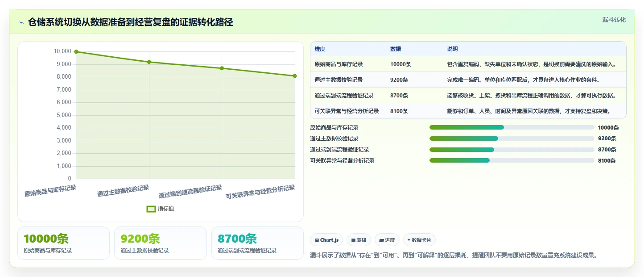Image resolution: width=644 pixels, height=277 pixels.
Task: Click the icon inside 进度 tag
Action: pyautogui.click(x=381, y=240)
